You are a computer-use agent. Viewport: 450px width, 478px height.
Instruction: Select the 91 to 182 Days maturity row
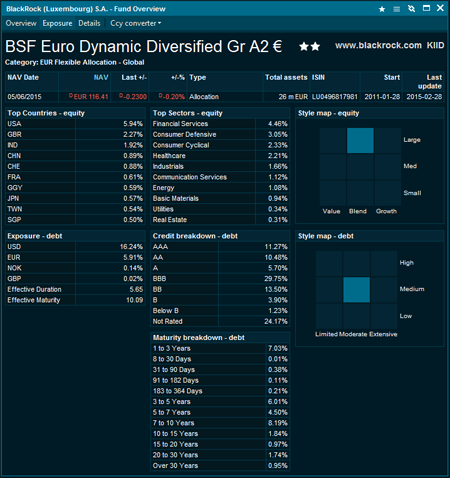[x=220, y=380]
